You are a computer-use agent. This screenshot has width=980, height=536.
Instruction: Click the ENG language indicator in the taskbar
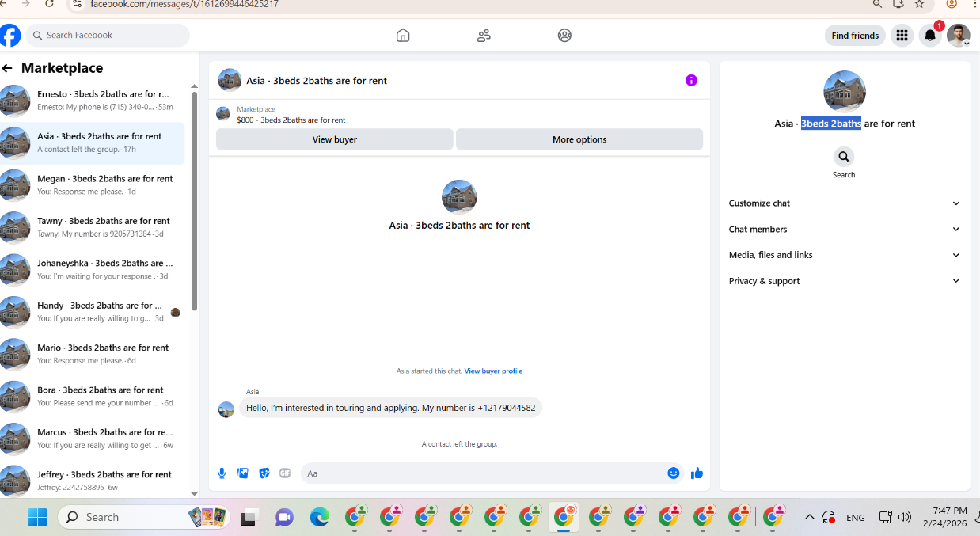point(855,518)
